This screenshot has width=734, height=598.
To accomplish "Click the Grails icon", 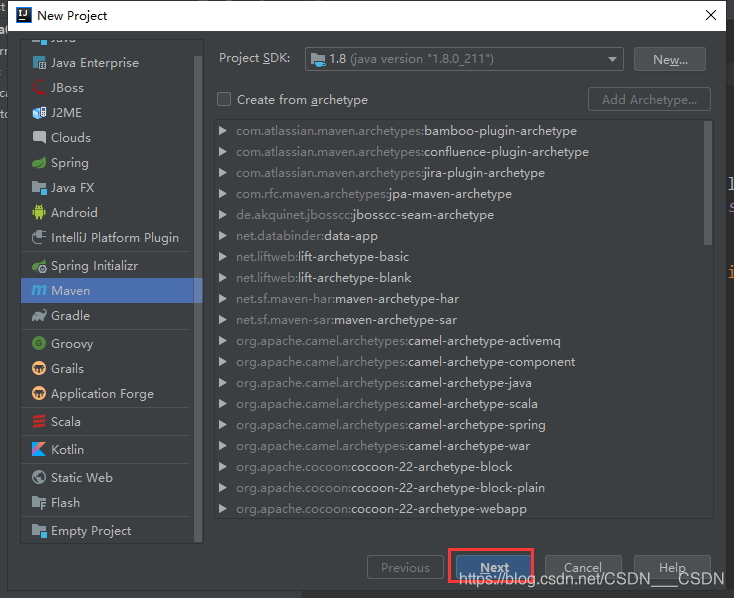I will (39, 369).
